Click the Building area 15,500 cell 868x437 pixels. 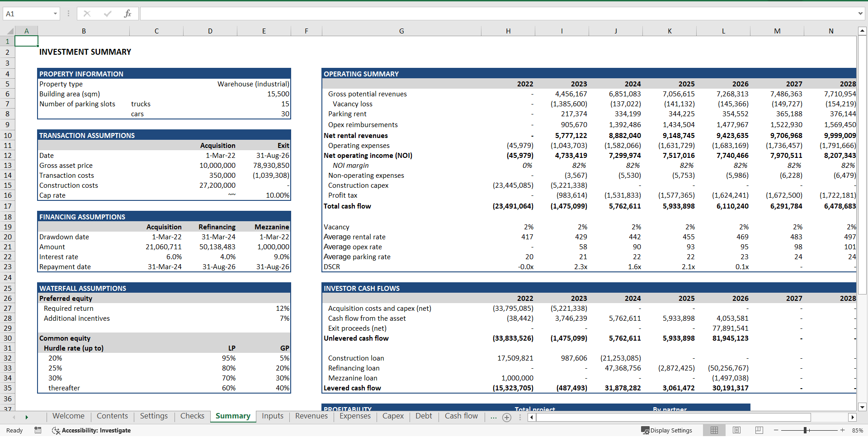point(264,94)
